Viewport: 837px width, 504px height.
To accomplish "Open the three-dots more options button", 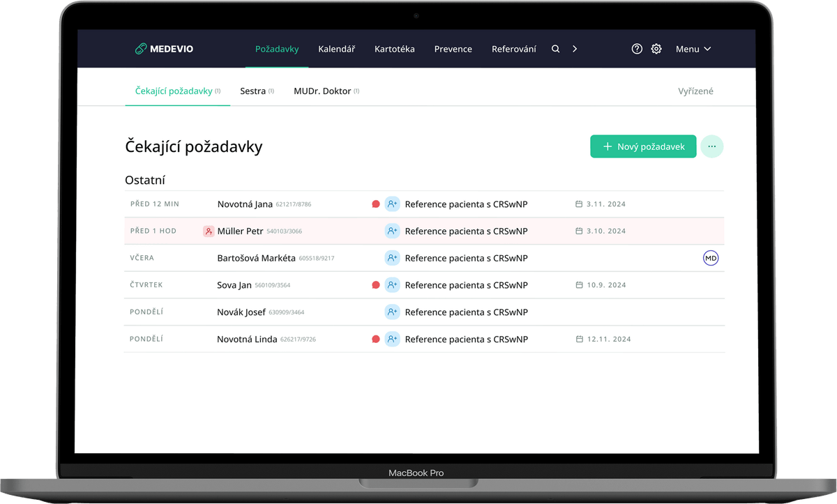I will pyautogui.click(x=711, y=146).
